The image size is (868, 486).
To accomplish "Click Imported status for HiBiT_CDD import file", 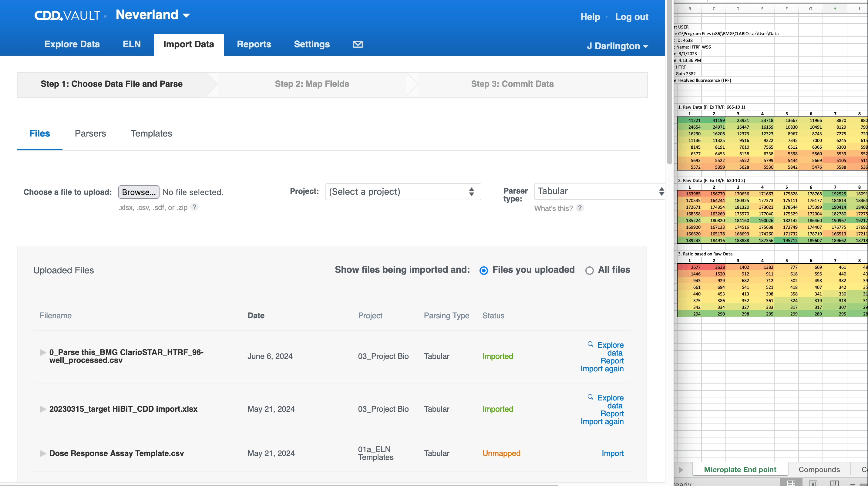I will (x=497, y=409).
